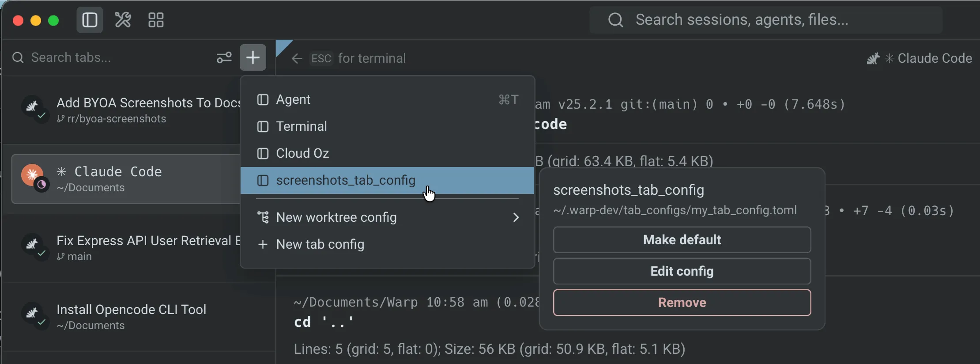Click the plus icon beside New tab config

(x=263, y=244)
